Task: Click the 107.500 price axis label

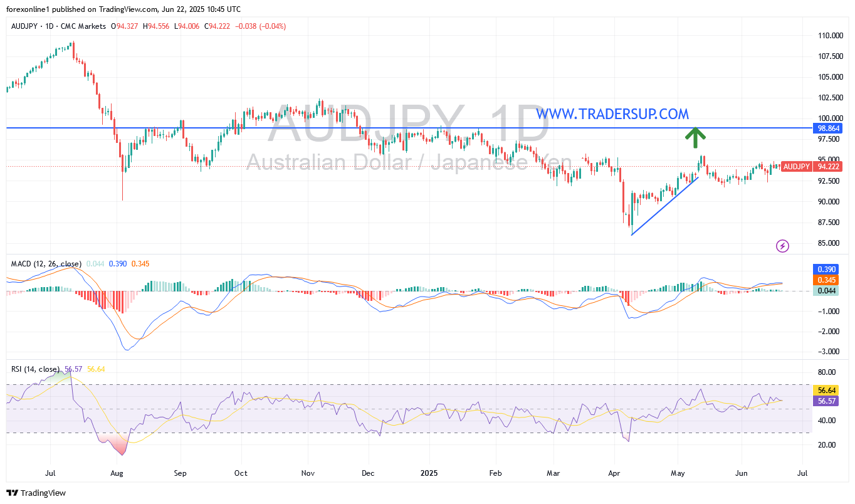Action: point(830,56)
